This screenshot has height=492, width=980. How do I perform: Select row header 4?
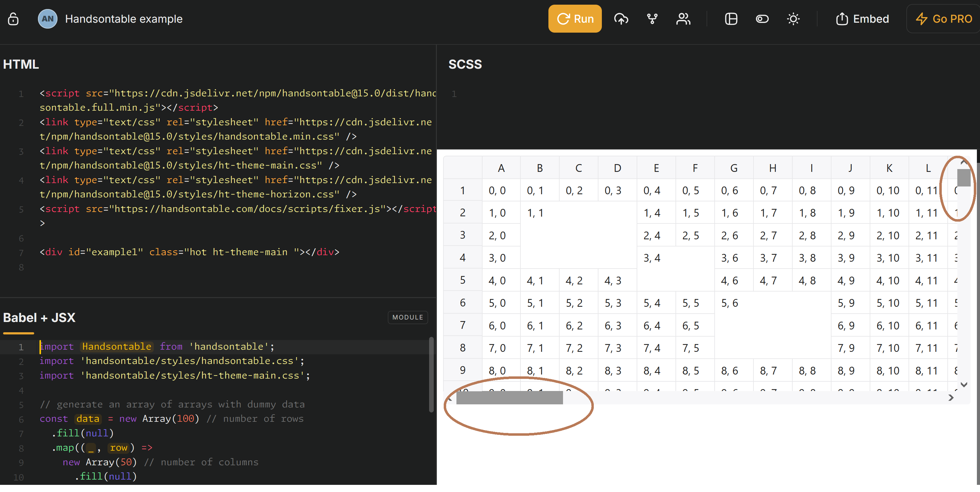coord(463,258)
